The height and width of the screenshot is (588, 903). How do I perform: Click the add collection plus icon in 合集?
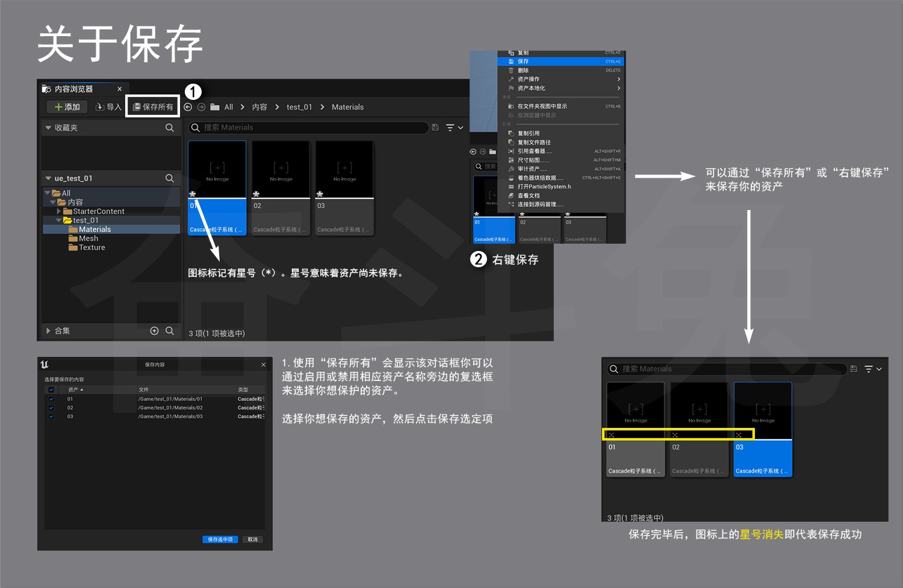point(154,331)
